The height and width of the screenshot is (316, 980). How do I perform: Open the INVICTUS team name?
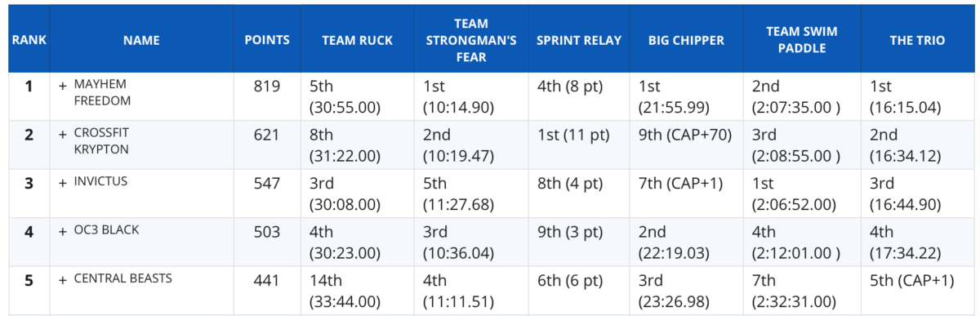(100, 182)
